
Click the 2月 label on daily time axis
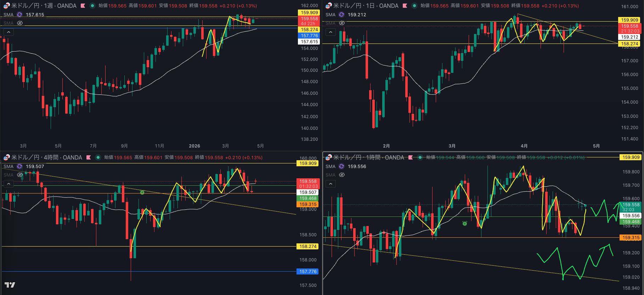coord(386,146)
